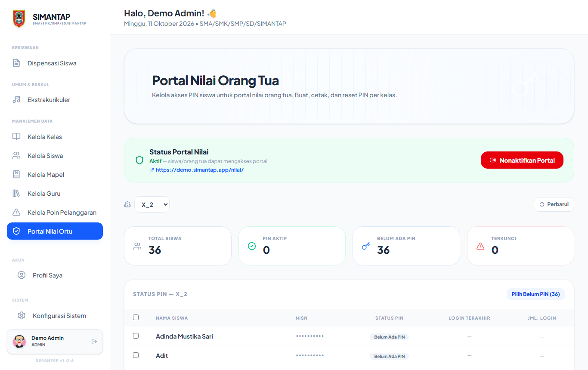
Task: Click the Kelola Mapel bookmark book icon
Action: [x=16, y=175]
